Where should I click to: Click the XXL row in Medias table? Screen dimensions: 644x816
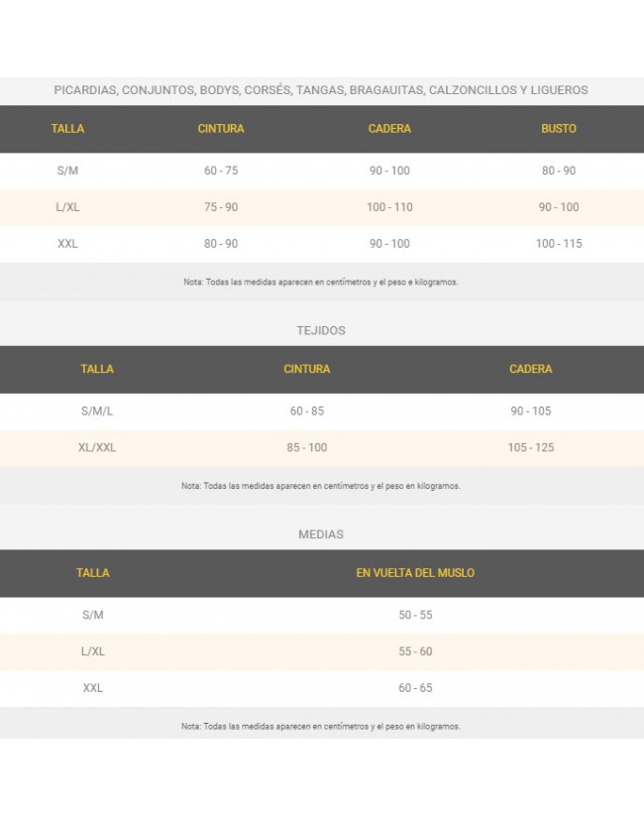pyautogui.click(x=93, y=688)
